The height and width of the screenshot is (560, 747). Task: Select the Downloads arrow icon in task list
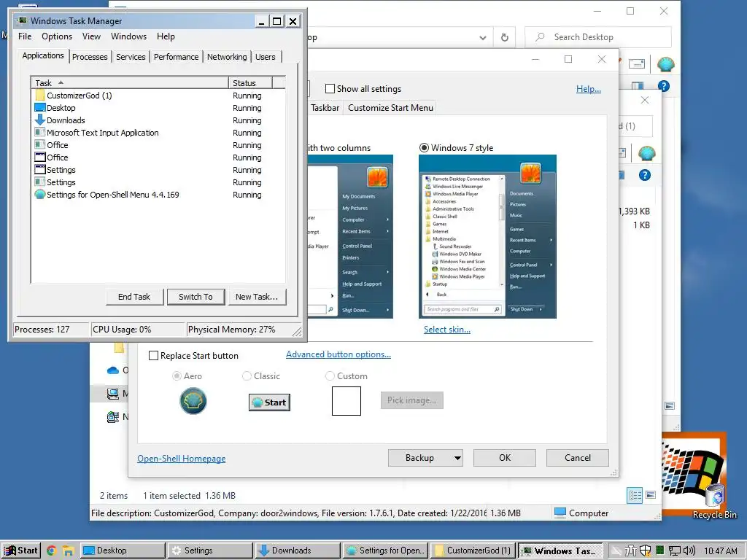(40, 120)
